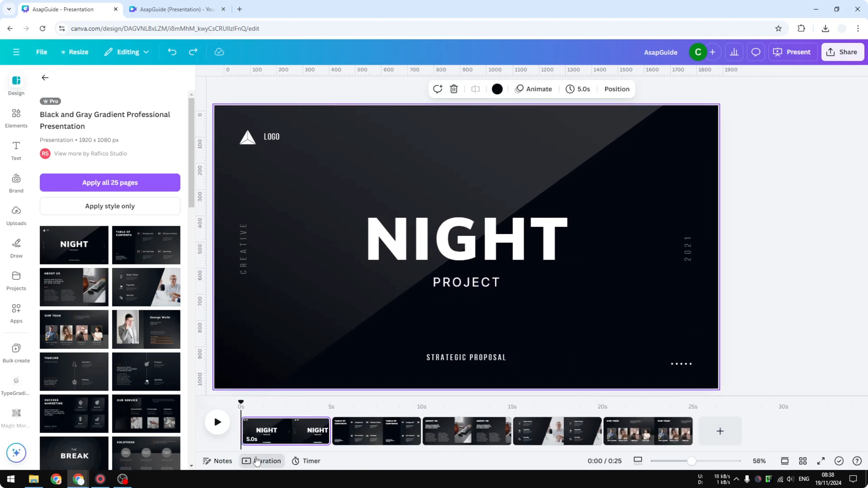
Task: Click Apply all 25 pages
Action: click(110, 182)
